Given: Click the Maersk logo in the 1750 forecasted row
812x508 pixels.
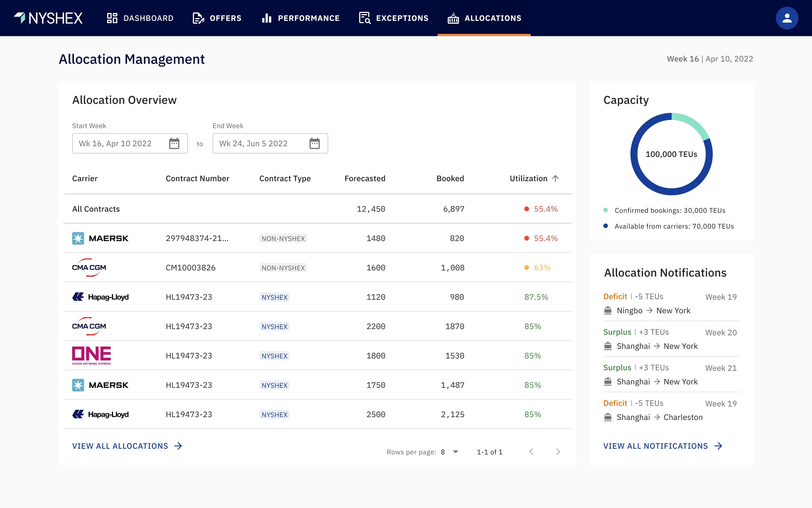Looking at the screenshot, I should tap(100, 385).
